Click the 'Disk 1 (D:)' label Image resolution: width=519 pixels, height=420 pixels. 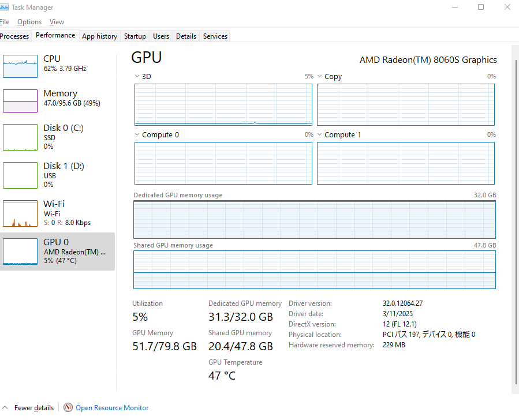[x=64, y=166]
